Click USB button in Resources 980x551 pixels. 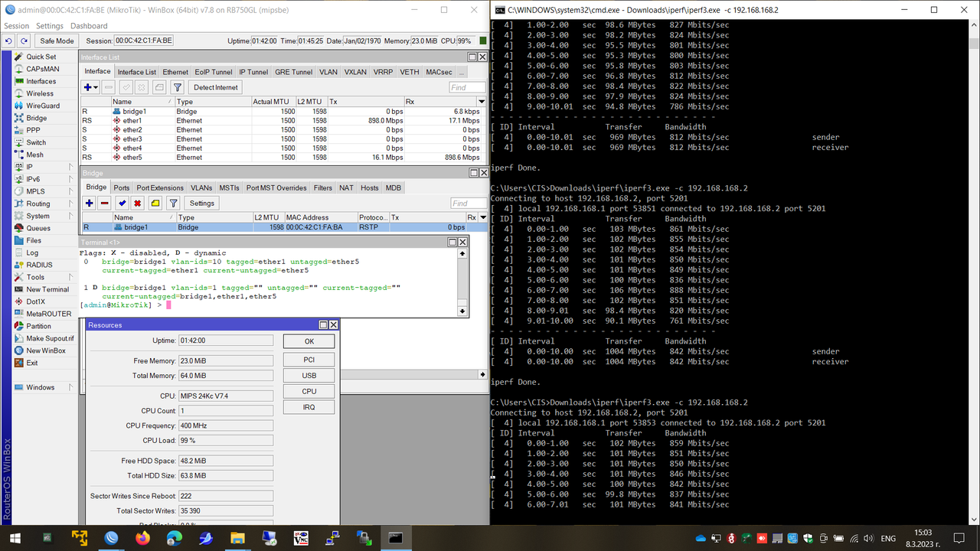tap(309, 376)
